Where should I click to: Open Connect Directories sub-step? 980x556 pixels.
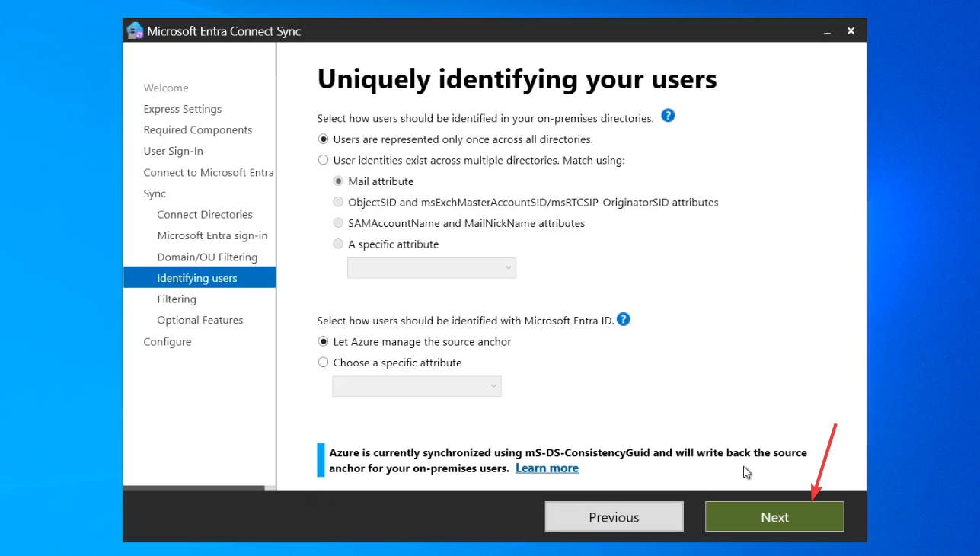[205, 215]
